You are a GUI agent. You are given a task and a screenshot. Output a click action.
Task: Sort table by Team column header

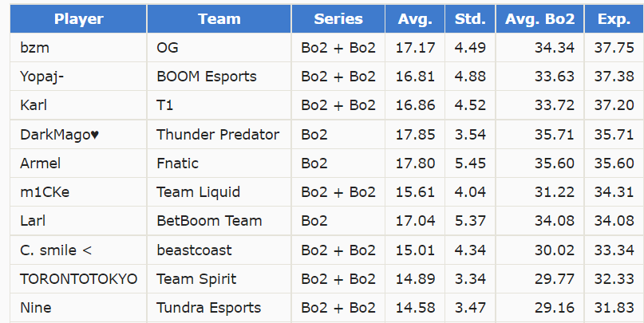point(219,19)
